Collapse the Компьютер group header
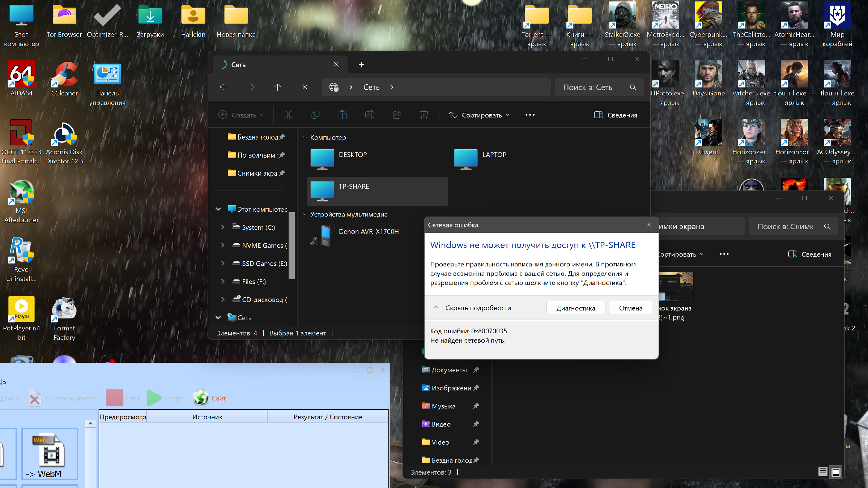This screenshot has width=868, height=488. [x=305, y=137]
